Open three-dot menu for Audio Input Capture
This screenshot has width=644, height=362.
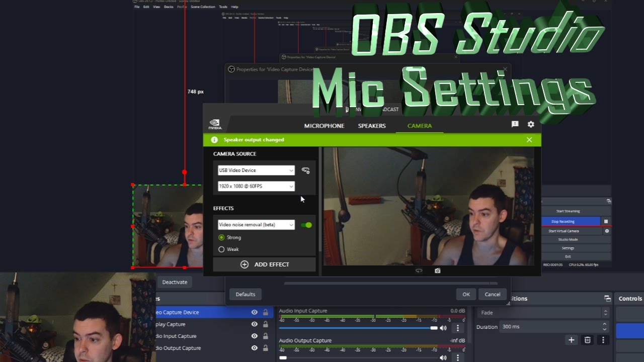[457, 328]
